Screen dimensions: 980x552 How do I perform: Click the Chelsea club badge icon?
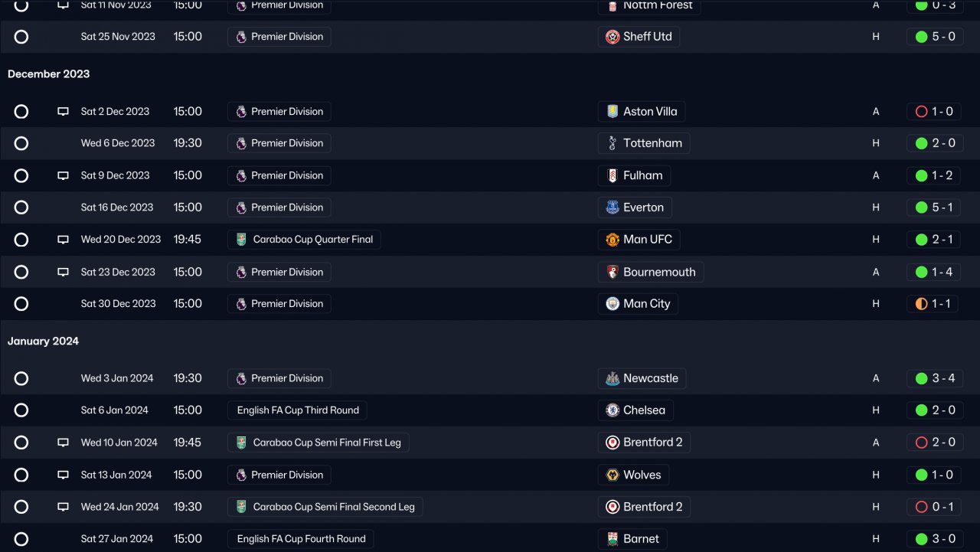(x=612, y=410)
